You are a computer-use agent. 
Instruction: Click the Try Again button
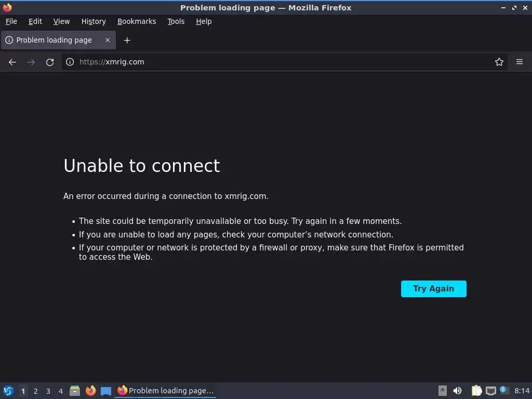(433, 289)
